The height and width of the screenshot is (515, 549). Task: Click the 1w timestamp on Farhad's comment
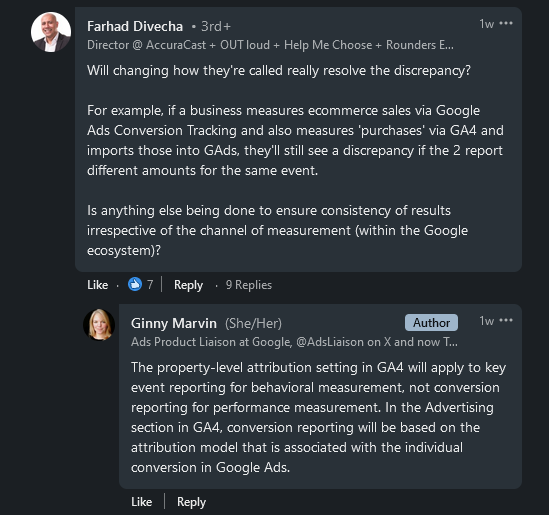click(486, 24)
